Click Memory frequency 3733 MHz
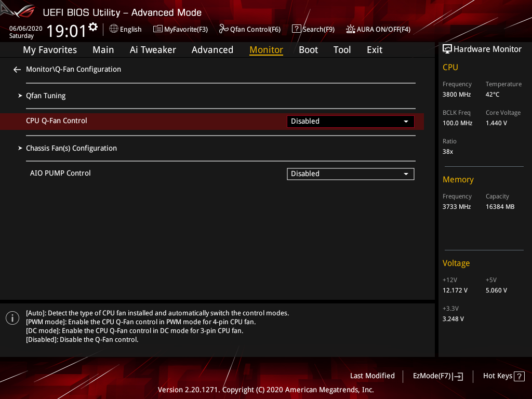 457,207
